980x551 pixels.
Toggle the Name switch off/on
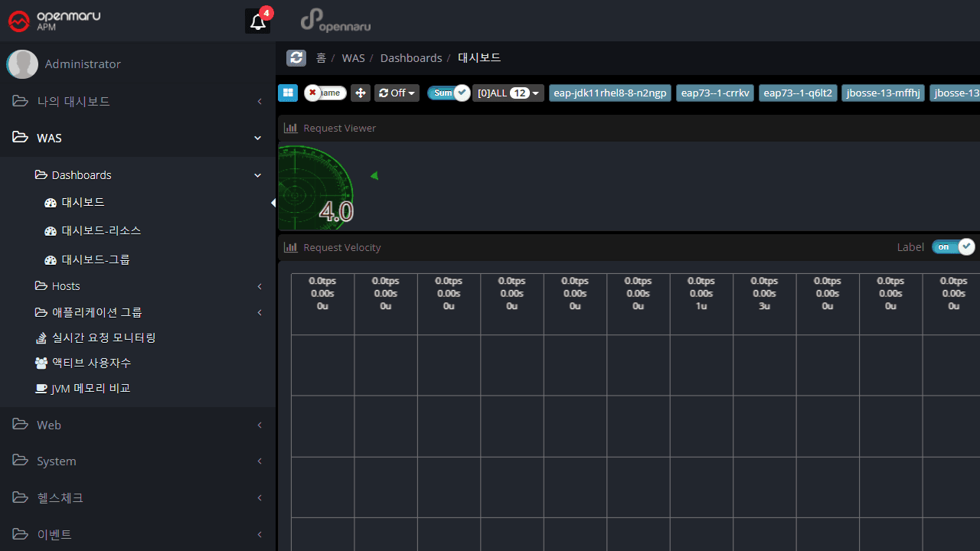(x=325, y=93)
